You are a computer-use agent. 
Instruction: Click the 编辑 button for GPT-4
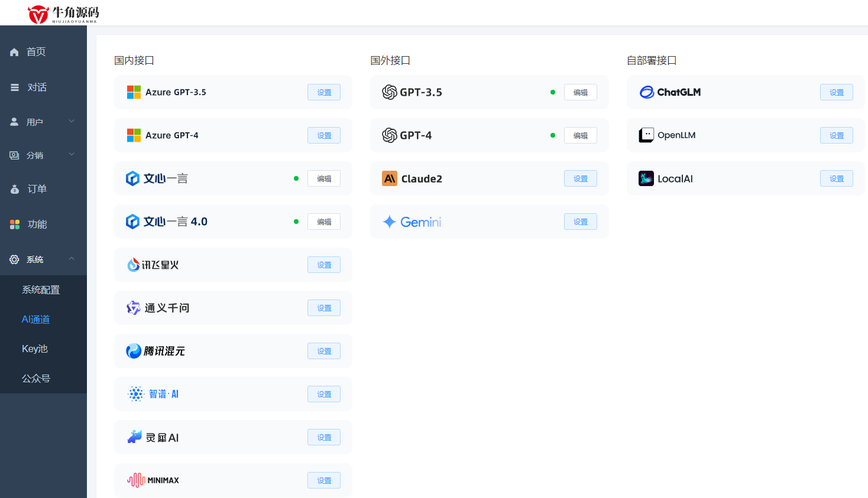coord(580,135)
